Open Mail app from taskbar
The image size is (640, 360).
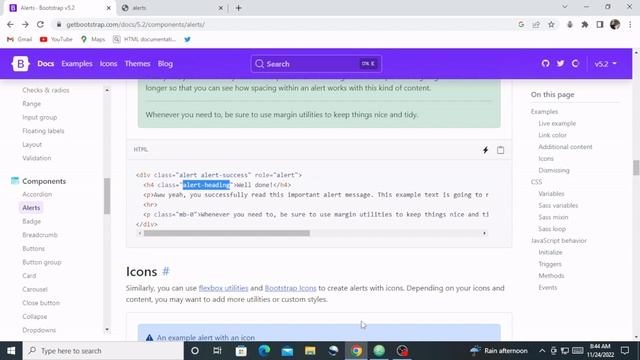(287, 351)
